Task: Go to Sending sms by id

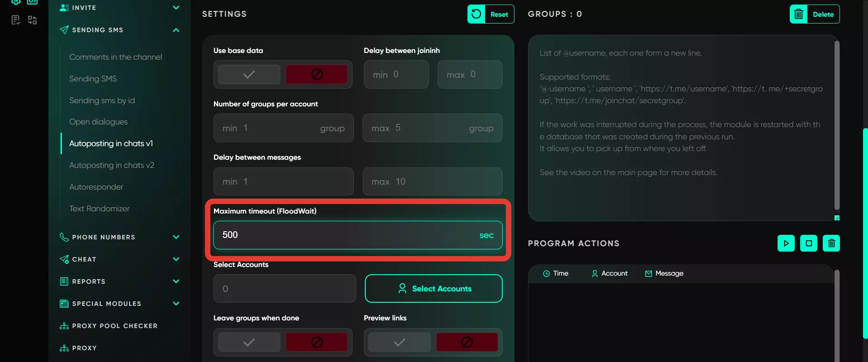Action: click(102, 100)
